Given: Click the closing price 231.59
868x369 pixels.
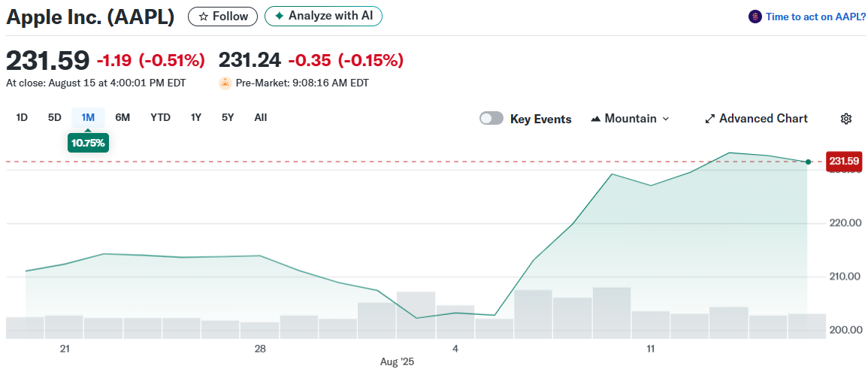Looking at the screenshot, I should point(47,60).
